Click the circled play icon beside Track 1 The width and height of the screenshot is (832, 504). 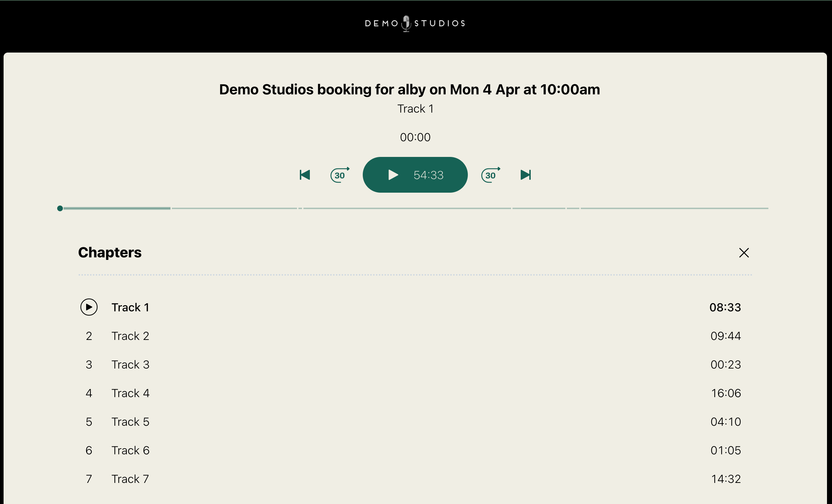[x=89, y=307]
